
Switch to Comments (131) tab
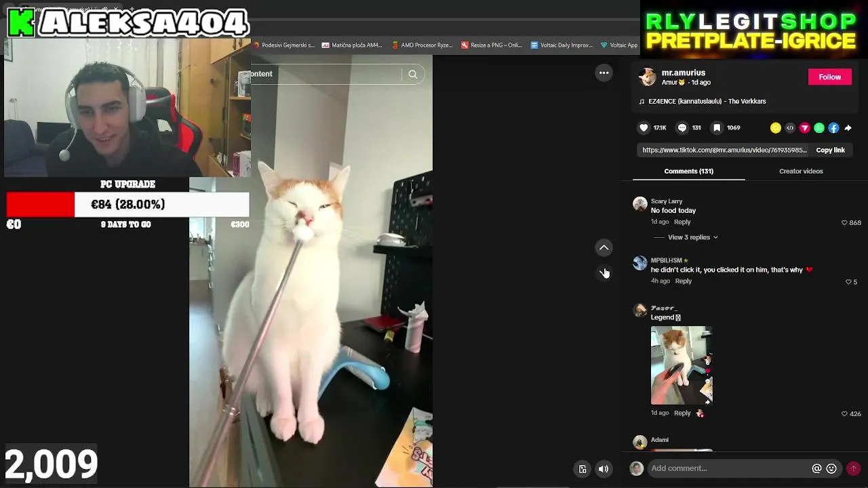pos(688,171)
